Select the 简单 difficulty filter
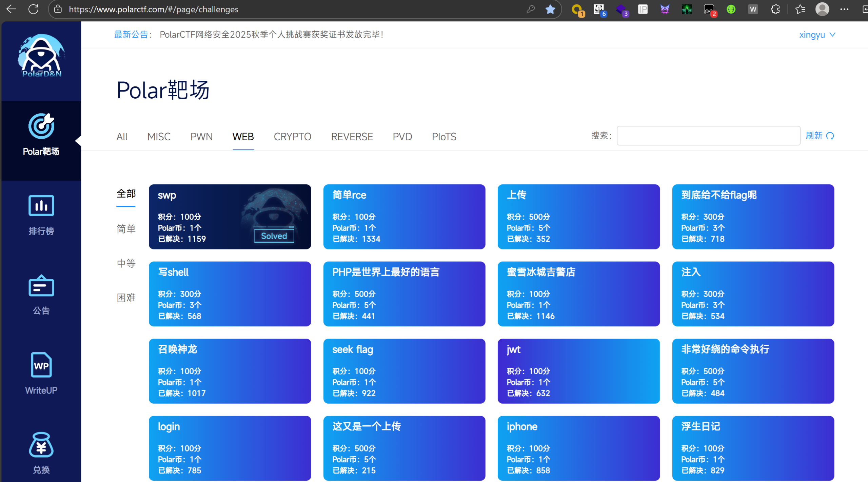The image size is (868, 482). coord(126,229)
